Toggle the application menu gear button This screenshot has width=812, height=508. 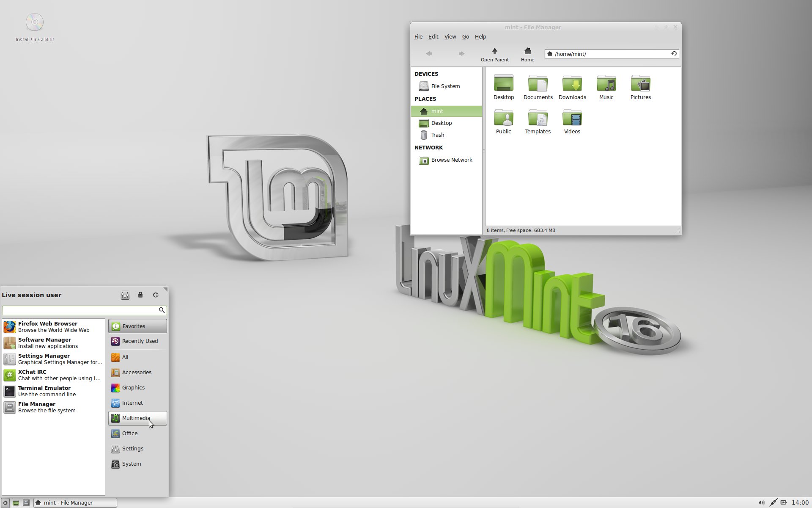pyautogui.click(x=5, y=503)
